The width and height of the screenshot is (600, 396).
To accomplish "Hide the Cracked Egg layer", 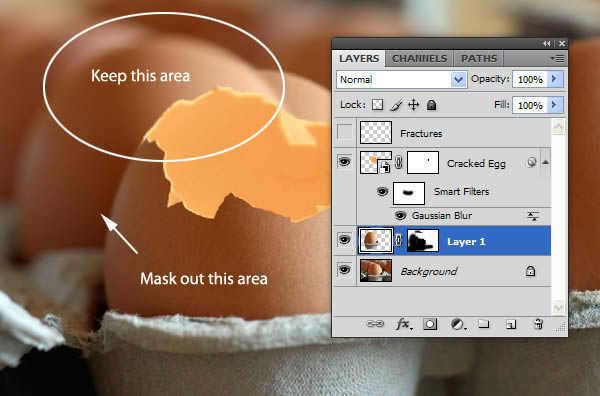I will pyautogui.click(x=345, y=162).
